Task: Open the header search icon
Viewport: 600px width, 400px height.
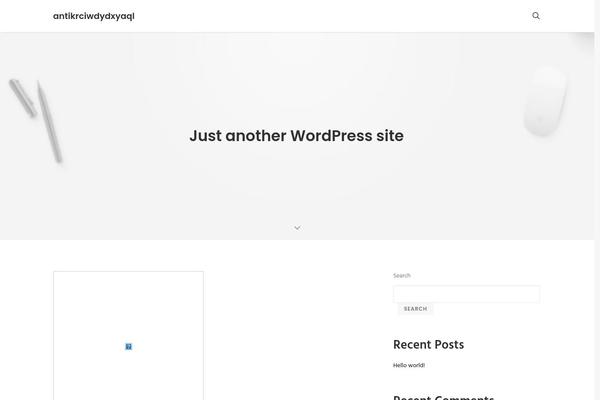Action: click(536, 16)
